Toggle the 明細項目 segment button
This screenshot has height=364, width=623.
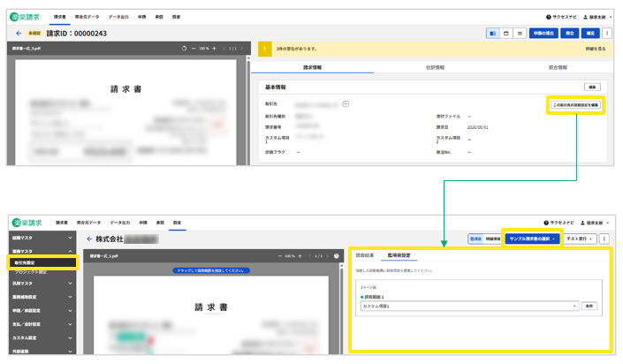point(493,239)
